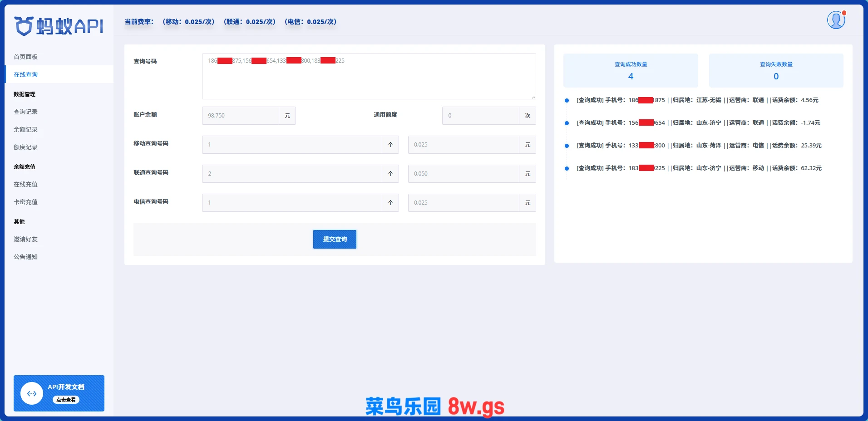868x421 pixels.
Task: Click the 点击查看 docs button
Action: [66, 400]
